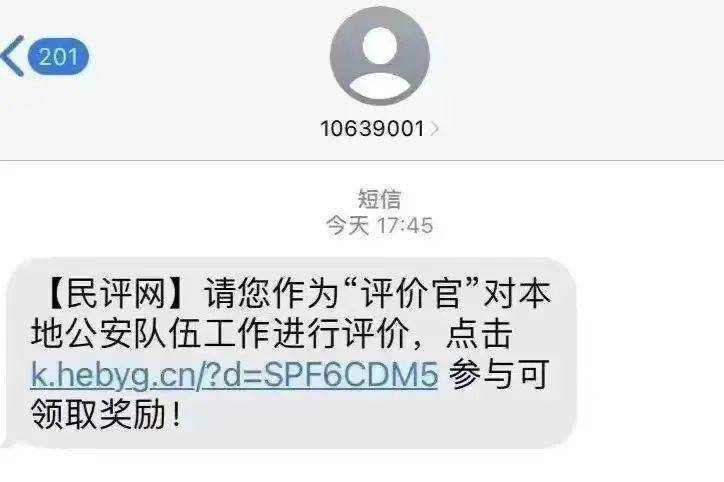Viewport: 724px width, 482px height.
Task: Select the sender number 10639001
Action: point(372,129)
